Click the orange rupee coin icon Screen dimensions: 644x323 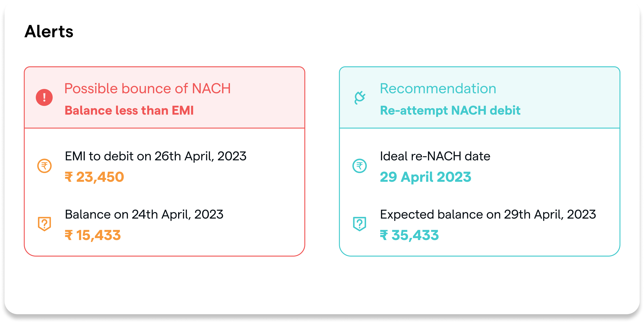pos(44,166)
